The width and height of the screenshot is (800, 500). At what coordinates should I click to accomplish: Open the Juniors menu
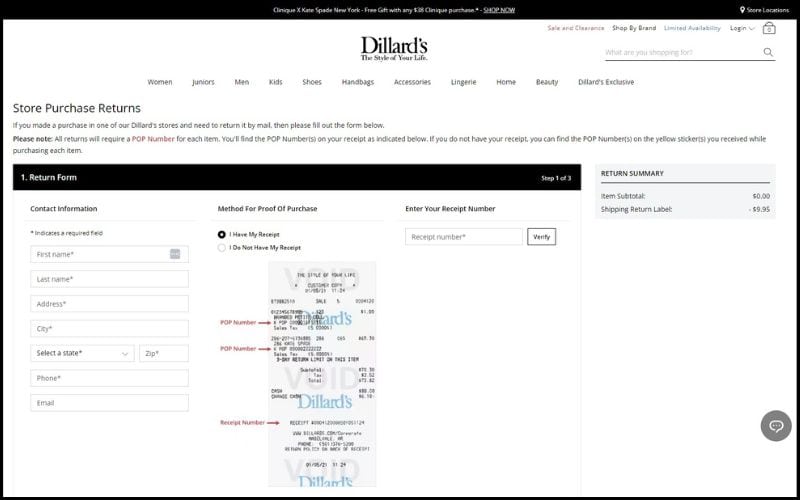[x=203, y=82]
